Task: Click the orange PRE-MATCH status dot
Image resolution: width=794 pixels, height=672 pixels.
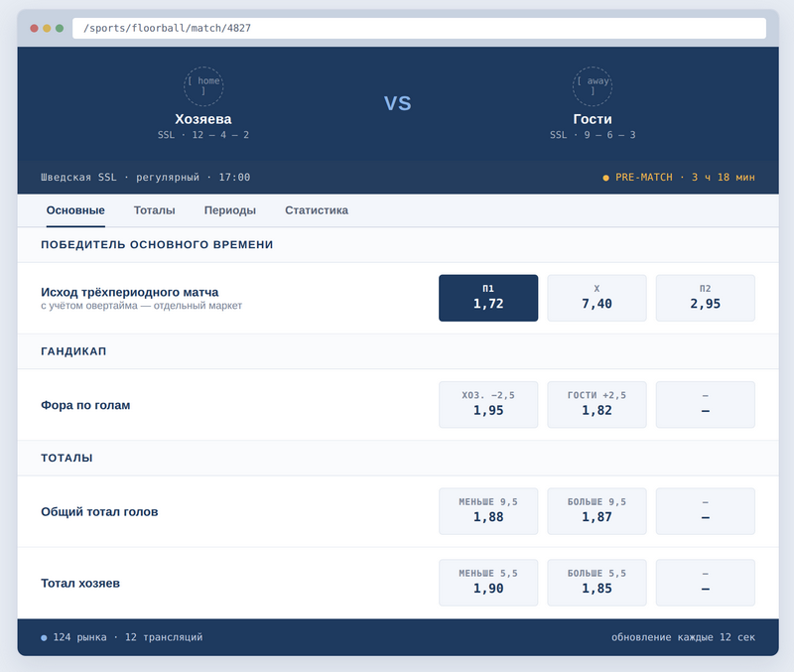Action: pos(605,178)
